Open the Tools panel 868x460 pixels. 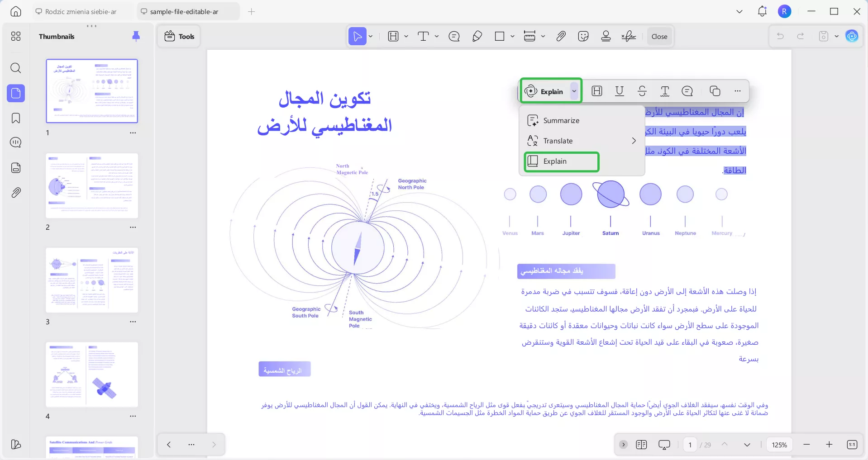pos(178,36)
